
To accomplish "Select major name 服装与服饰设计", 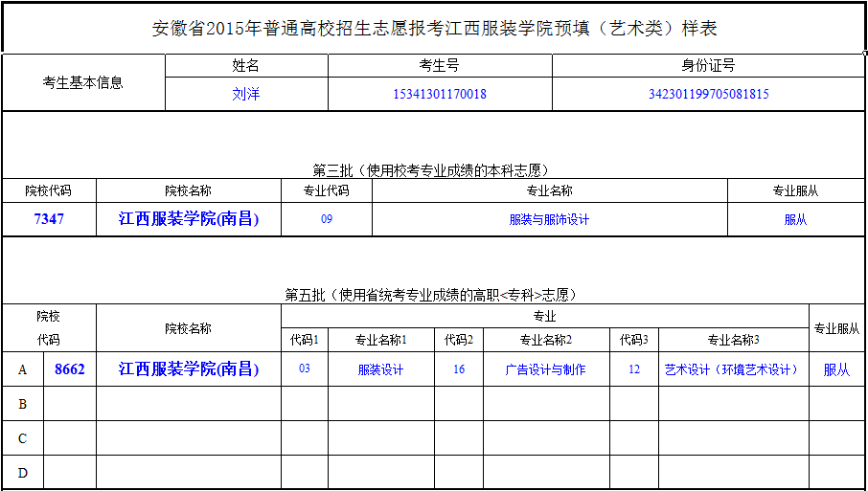I will point(549,219).
